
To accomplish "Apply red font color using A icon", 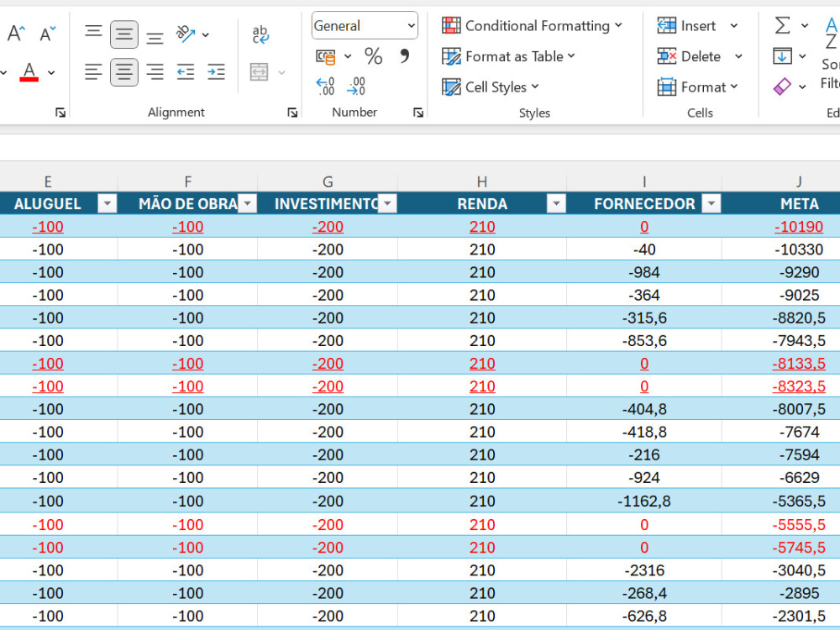I will 29,71.
